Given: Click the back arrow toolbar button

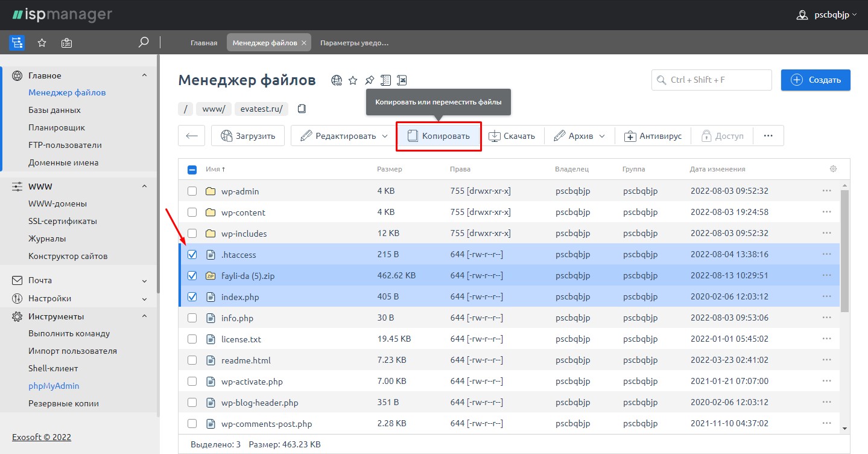Looking at the screenshot, I should [x=192, y=136].
